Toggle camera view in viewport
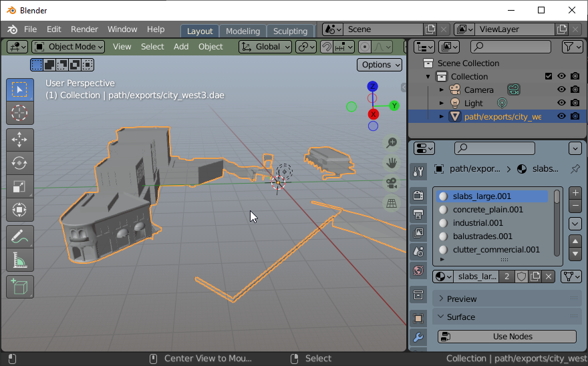This screenshot has height=366, width=588. [x=392, y=184]
